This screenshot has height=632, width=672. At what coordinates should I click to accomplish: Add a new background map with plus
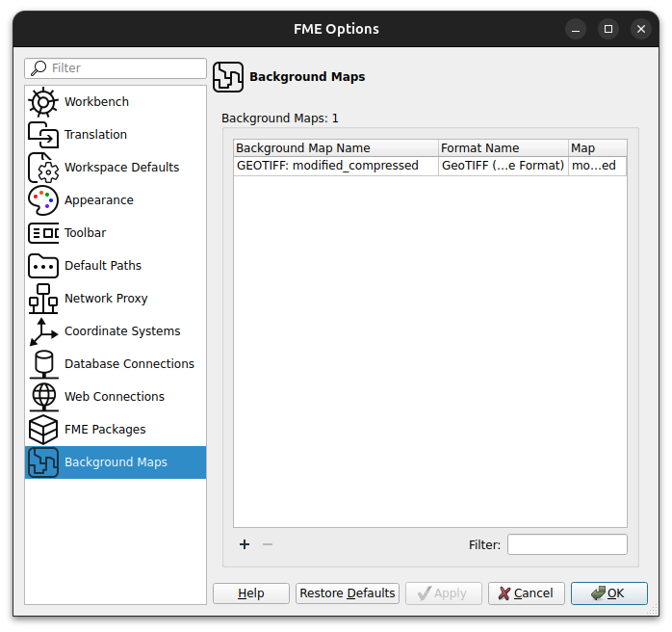point(245,544)
